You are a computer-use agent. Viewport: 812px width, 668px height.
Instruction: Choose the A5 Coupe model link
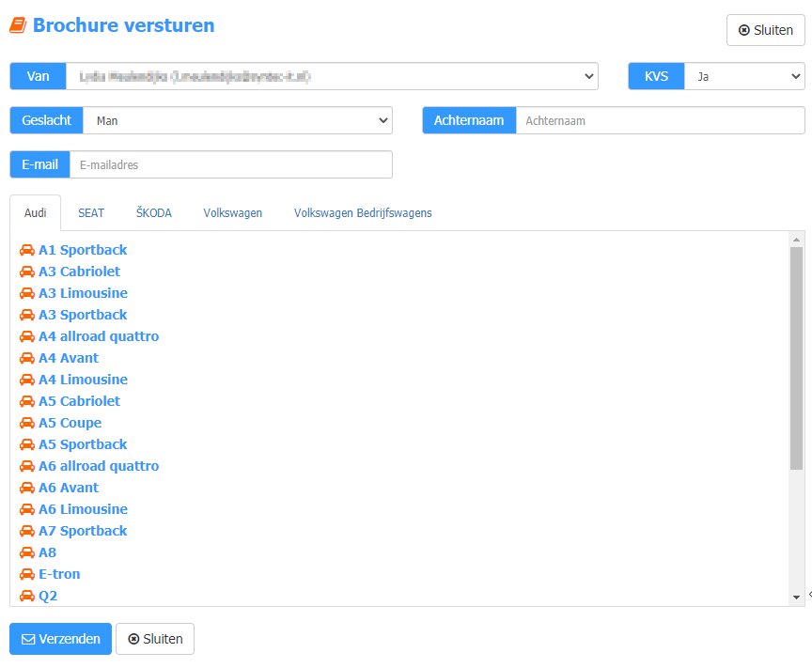click(x=70, y=423)
